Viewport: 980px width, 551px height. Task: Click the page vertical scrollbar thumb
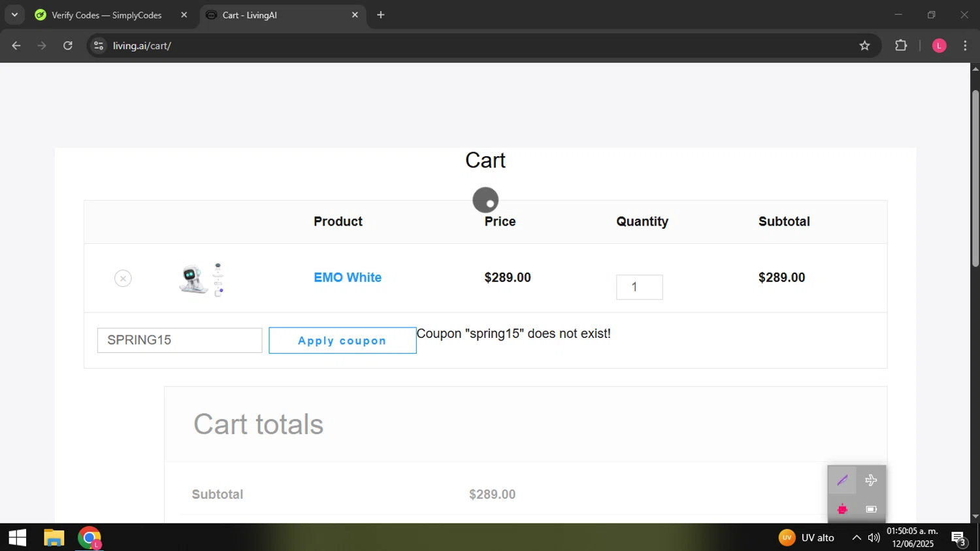pyautogui.click(x=975, y=178)
